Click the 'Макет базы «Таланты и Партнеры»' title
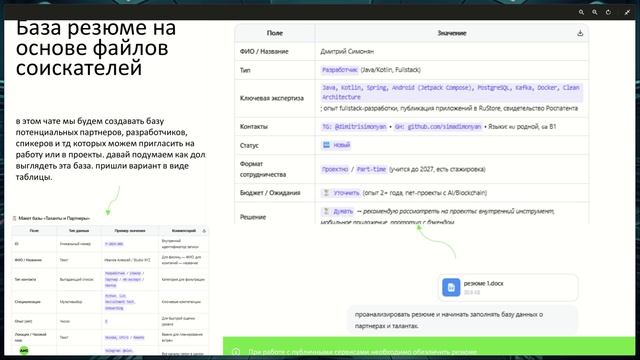This screenshot has width=640, height=360. click(54, 218)
